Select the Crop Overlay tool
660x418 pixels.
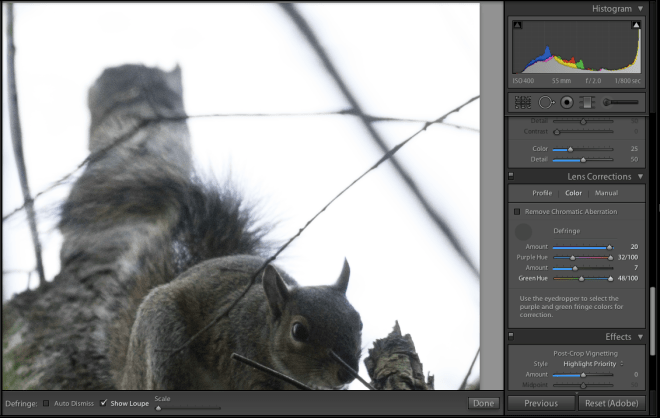coord(522,102)
